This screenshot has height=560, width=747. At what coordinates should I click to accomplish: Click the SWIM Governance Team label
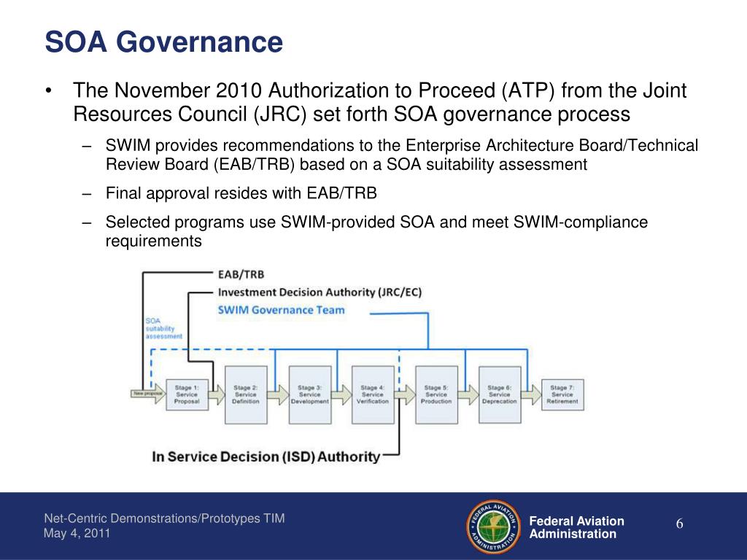[x=281, y=310]
